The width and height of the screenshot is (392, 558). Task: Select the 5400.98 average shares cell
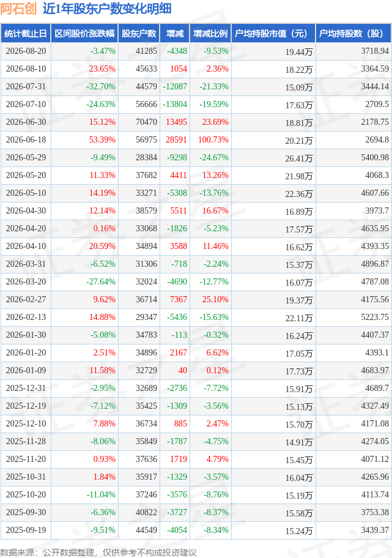pyautogui.click(x=375, y=157)
